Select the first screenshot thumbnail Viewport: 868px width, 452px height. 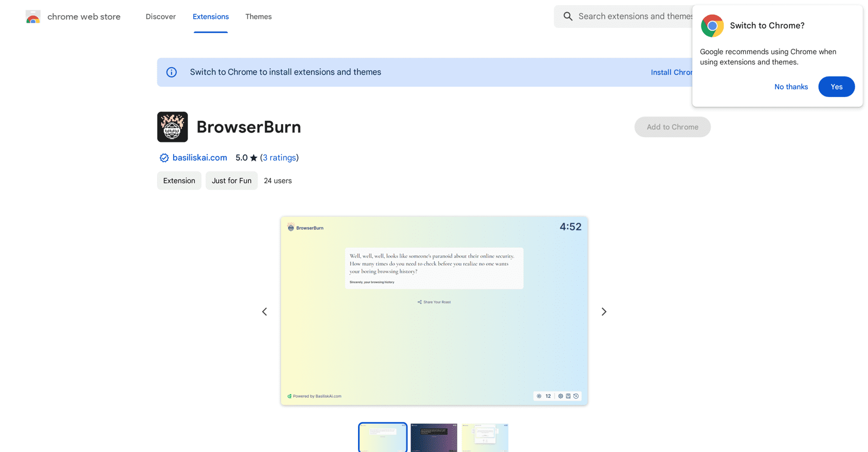[382, 437]
